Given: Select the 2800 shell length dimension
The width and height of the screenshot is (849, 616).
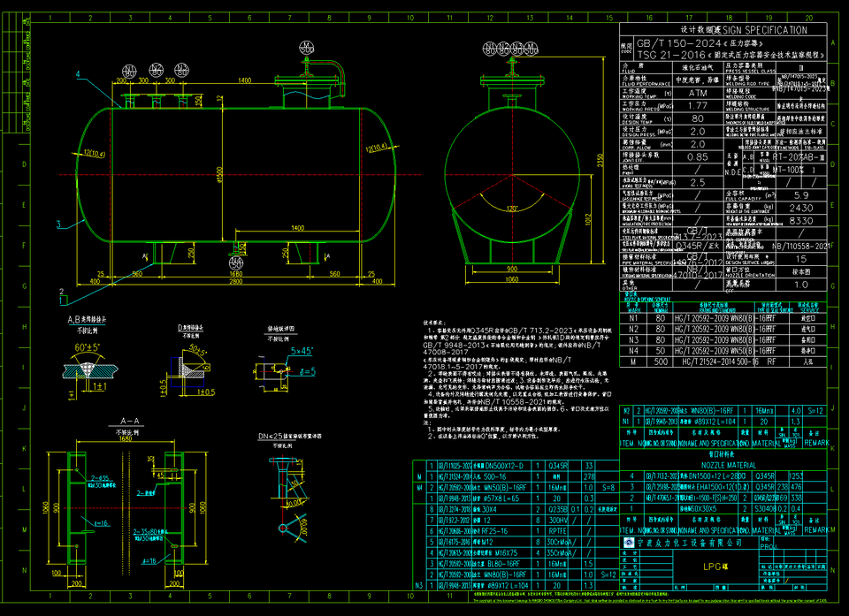Looking at the screenshot, I should (x=236, y=281).
